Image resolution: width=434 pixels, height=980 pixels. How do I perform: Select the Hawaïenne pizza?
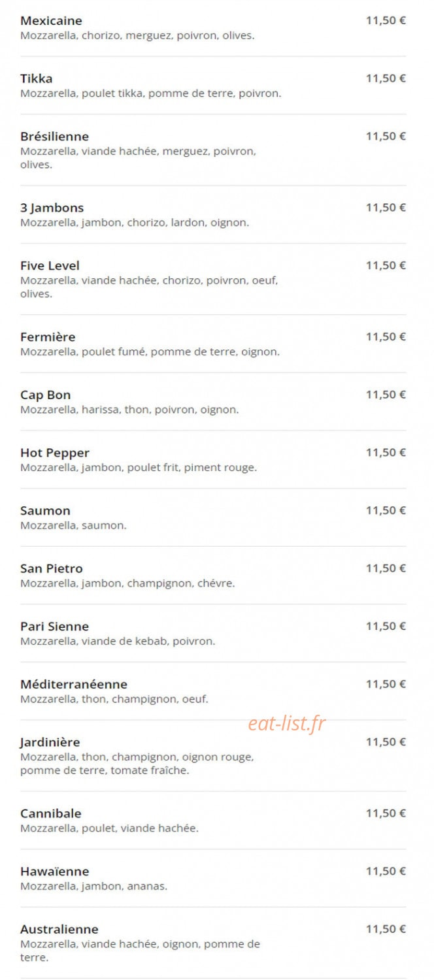pos(54,872)
